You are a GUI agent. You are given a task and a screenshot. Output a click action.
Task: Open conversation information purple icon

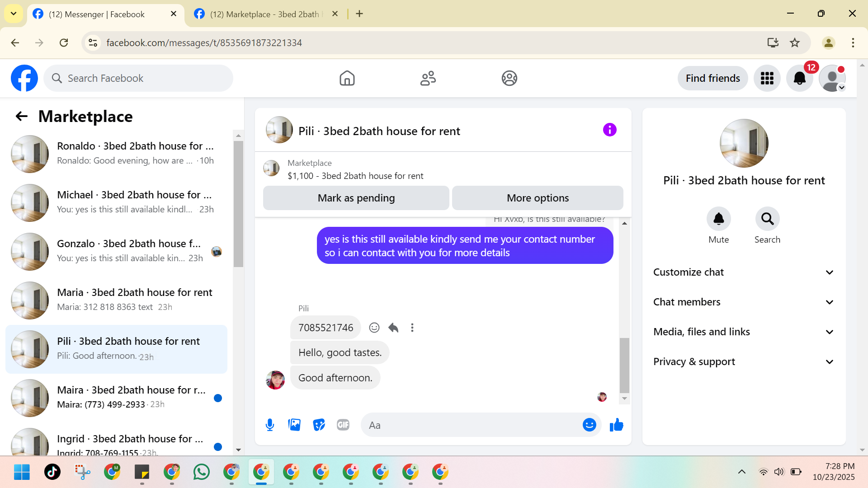(609, 130)
